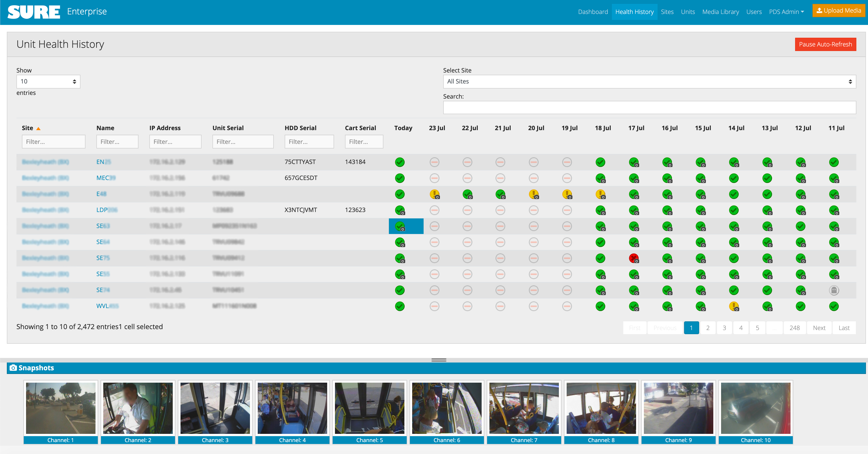
Task: Click EN25's green check icon on 18 Jul
Action: click(x=600, y=162)
